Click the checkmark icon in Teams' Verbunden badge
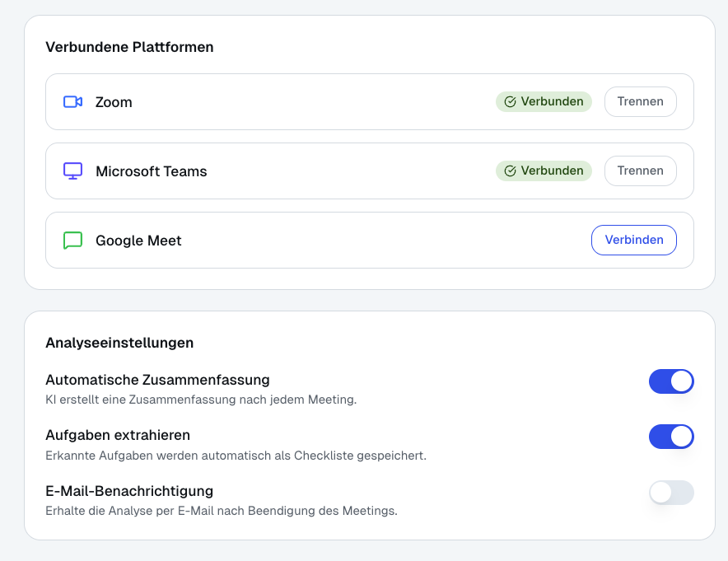Viewport: 728px width, 561px height. point(511,171)
